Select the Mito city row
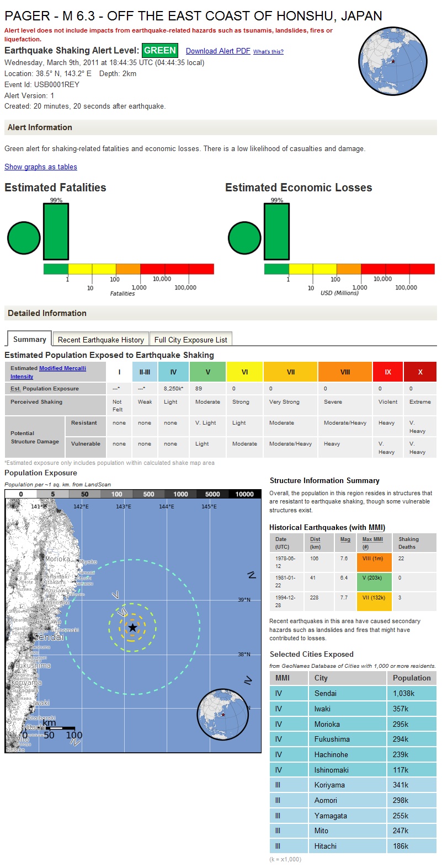 tap(353, 831)
